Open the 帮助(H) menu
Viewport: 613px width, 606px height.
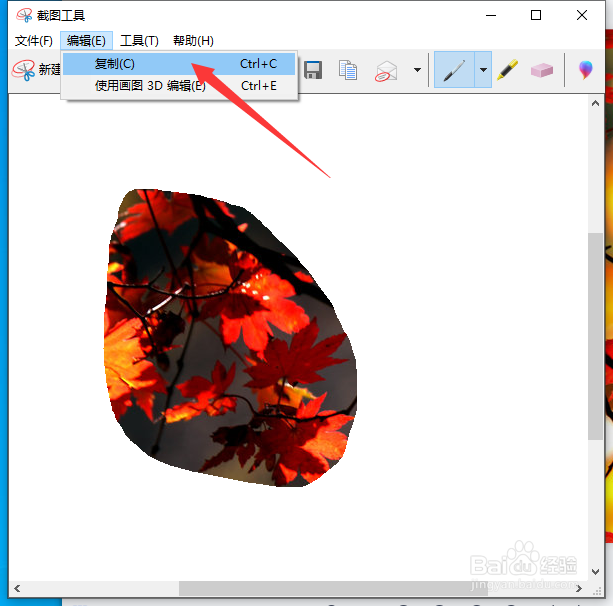[x=193, y=41]
